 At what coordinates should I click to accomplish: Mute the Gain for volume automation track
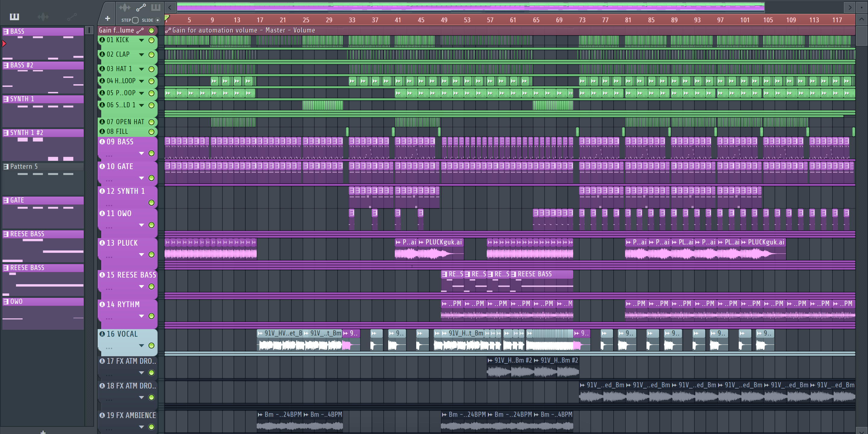[152, 31]
